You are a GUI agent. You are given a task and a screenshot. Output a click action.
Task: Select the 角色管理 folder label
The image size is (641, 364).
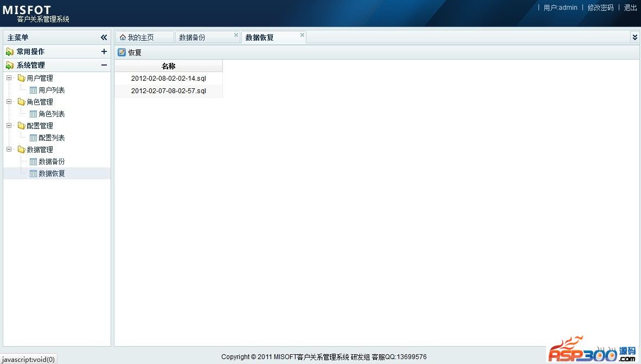tap(40, 102)
